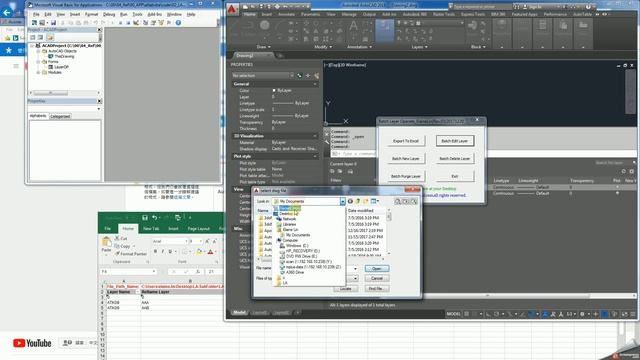Click the Batch Purge Layer button
640x360 pixels.
point(406,176)
